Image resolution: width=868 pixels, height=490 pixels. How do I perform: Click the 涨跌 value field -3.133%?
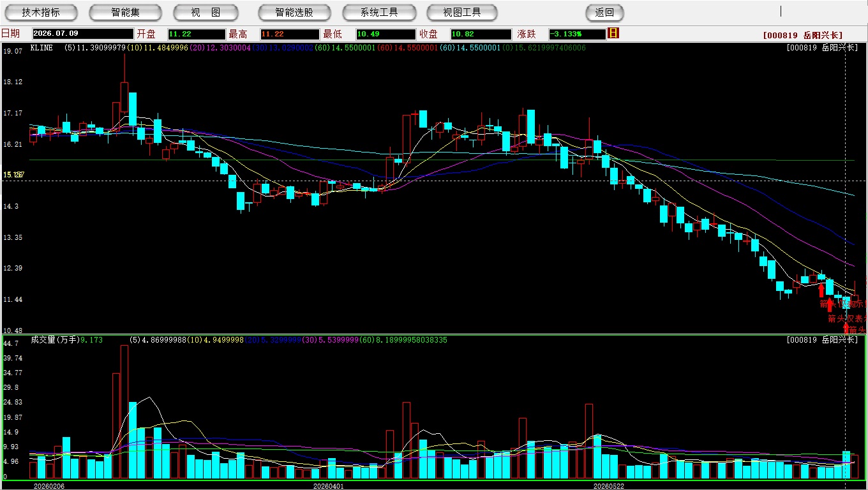[x=577, y=34]
